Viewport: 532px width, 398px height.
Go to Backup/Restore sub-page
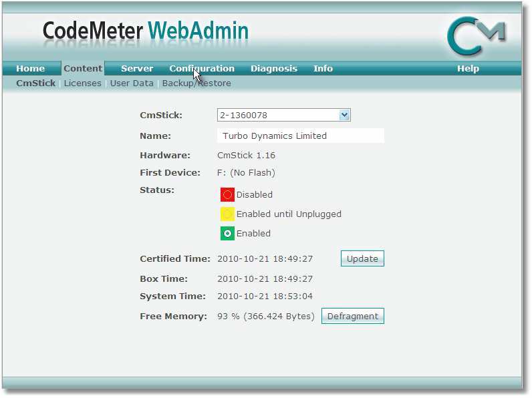pyautogui.click(x=196, y=83)
